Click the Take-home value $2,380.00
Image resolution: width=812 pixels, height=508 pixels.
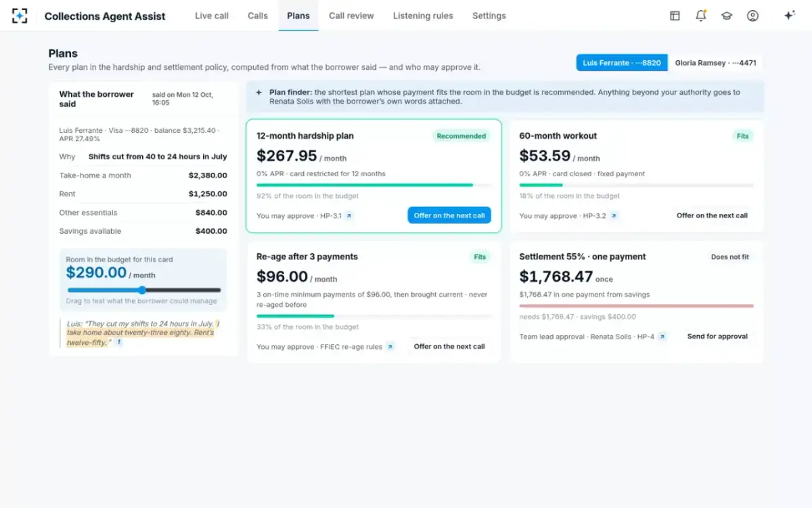point(208,175)
